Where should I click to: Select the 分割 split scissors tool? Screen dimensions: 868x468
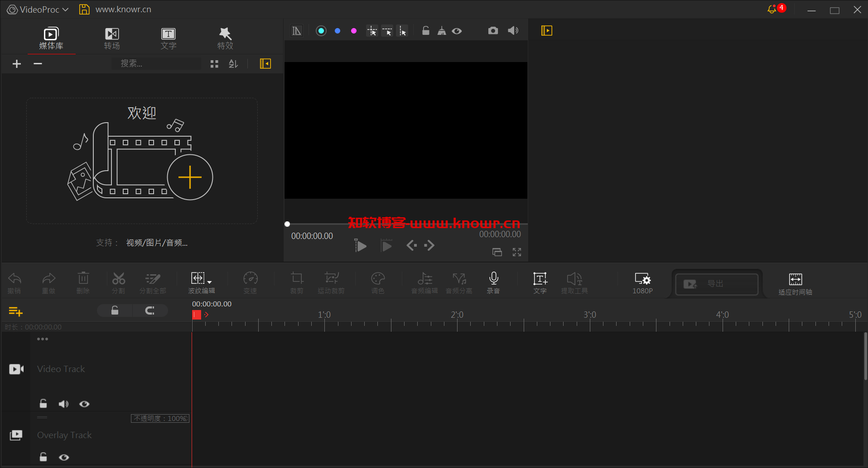[119, 283]
